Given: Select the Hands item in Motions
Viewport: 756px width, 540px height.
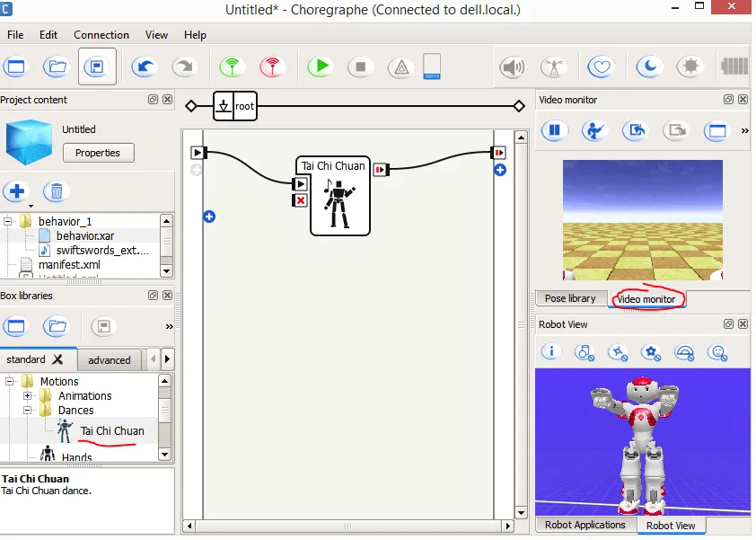Looking at the screenshot, I should [x=76, y=456].
